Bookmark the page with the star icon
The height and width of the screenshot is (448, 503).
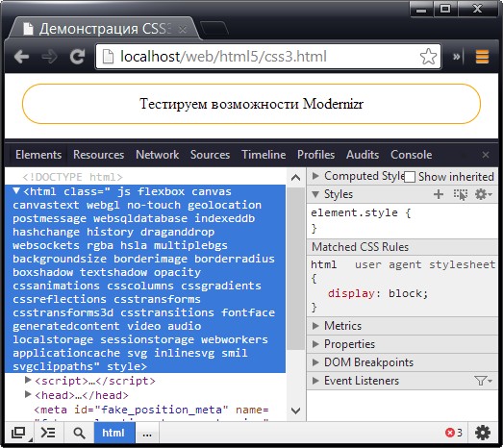click(428, 57)
